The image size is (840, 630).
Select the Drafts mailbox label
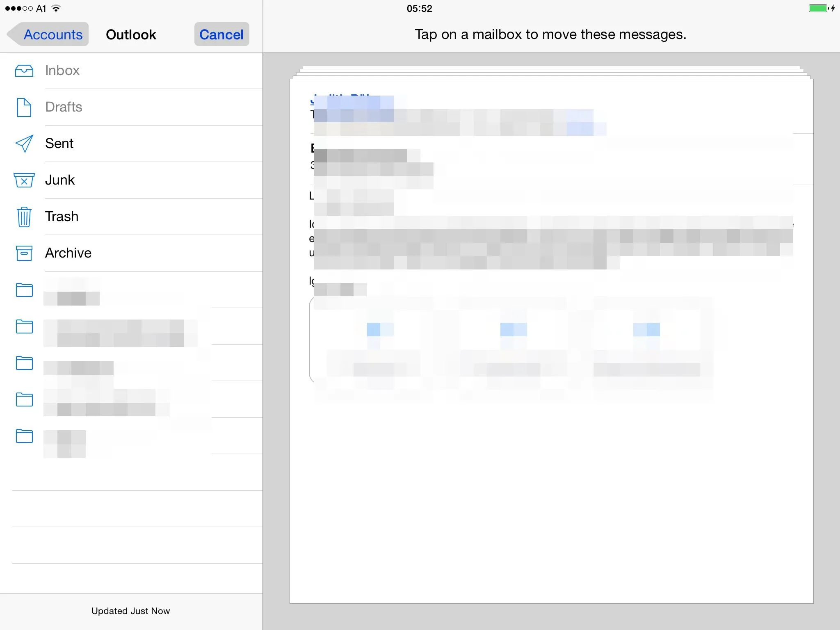point(64,107)
